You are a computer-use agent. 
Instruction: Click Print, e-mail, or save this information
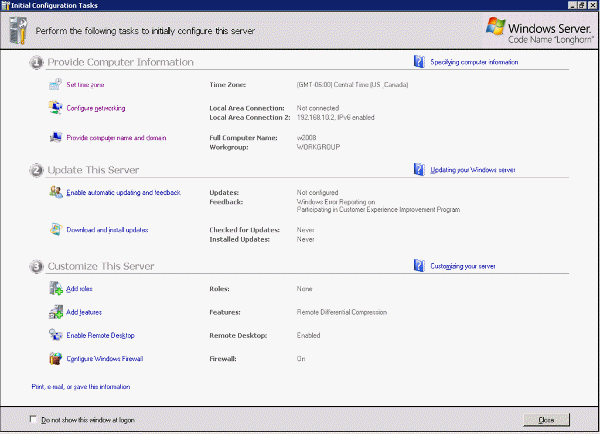click(x=81, y=387)
